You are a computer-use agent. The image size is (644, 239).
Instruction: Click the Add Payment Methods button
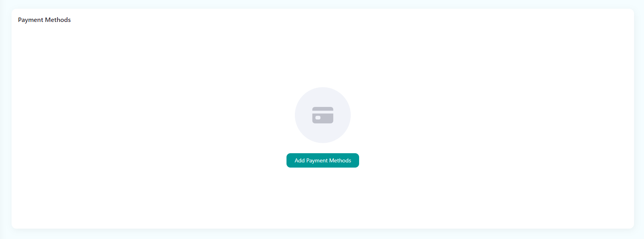(322, 160)
